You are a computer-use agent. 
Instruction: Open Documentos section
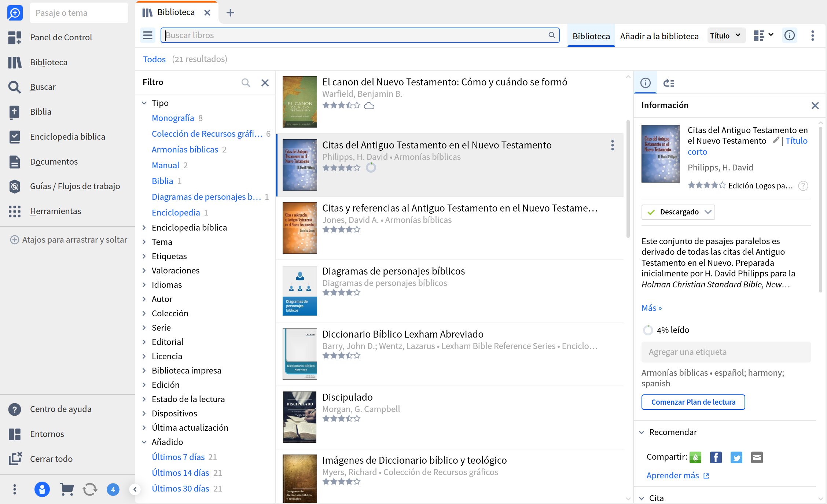coord(54,162)
